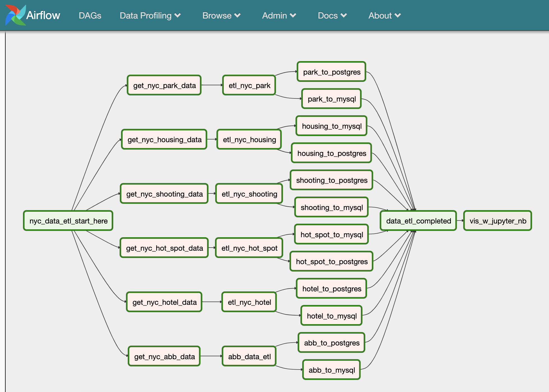Open the DAGs navigation item
The width and height of the screenshot is (549, 392).
click(x=89, y=15)
